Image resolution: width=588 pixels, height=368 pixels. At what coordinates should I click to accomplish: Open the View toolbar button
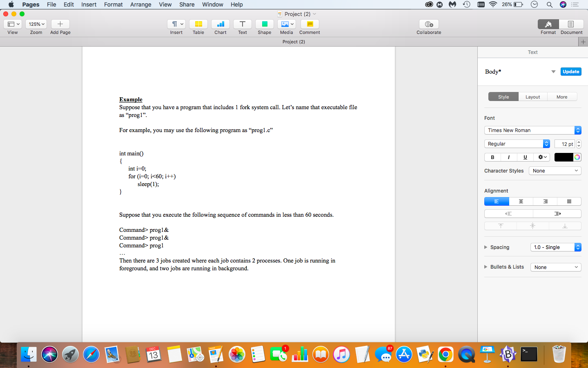pos(13,24)
